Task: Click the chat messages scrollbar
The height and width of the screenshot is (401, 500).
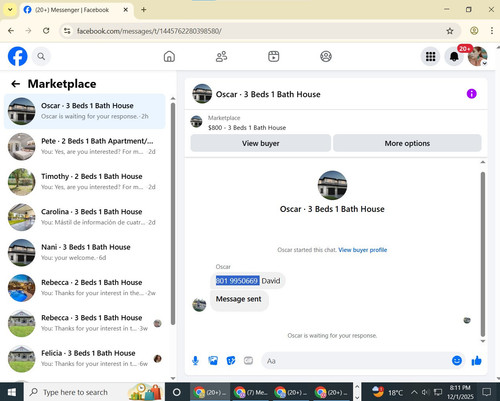Action: (x=483, y=253)
